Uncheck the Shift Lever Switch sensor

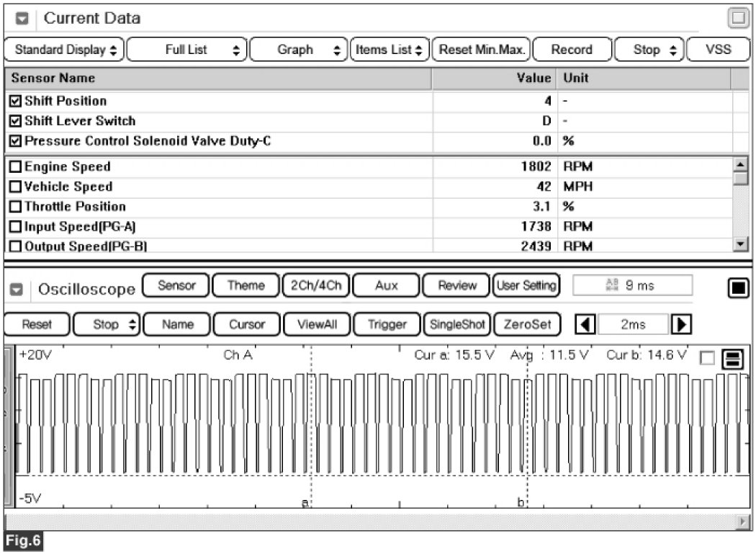(x=16, y=121)
